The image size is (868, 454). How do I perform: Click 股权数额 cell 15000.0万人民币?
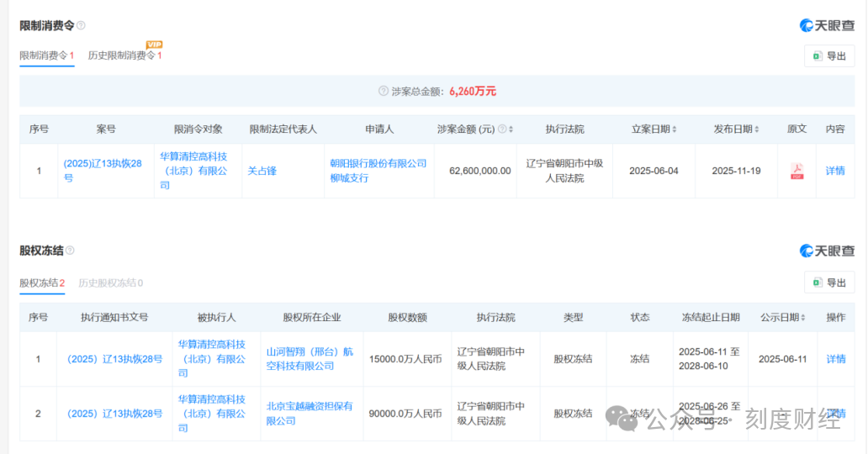coord(405,359)
